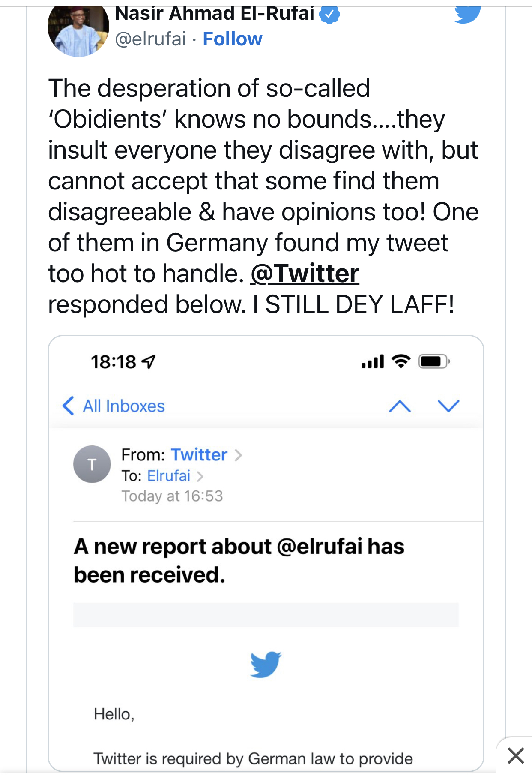
Task: Tap the up chevron to view previous email
Action: coord(400,406)
